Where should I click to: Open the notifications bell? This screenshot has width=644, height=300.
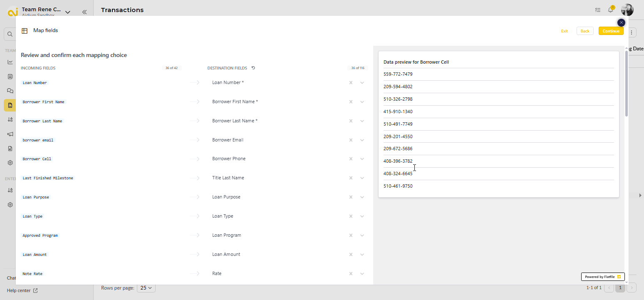[611, 10]
